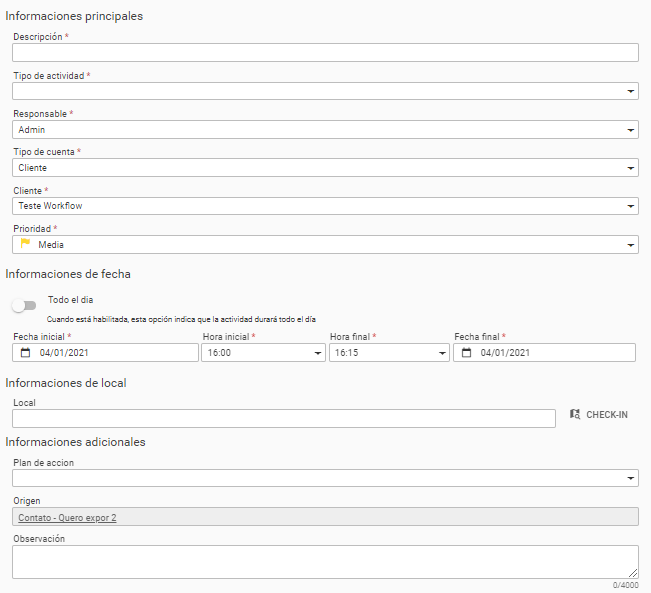Click the Informaciones adicionales heading
651x593 pixels.
click(75, 442)
